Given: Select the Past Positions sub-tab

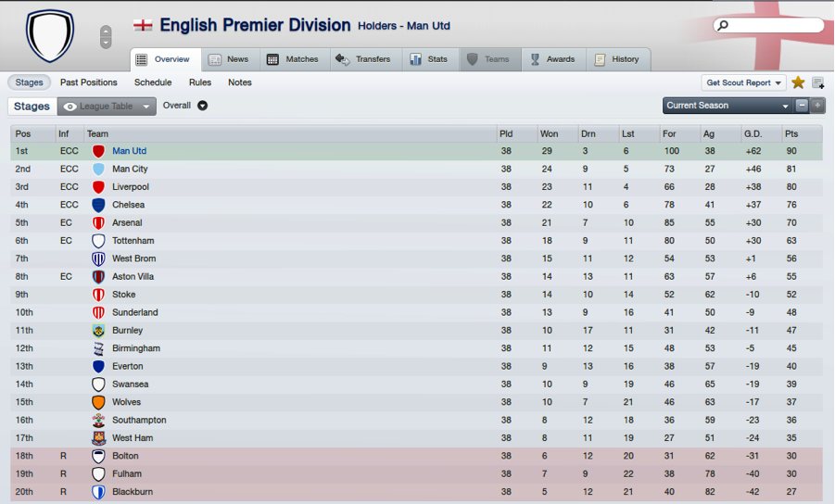Looking at the screenshot, I should (89, 82).
